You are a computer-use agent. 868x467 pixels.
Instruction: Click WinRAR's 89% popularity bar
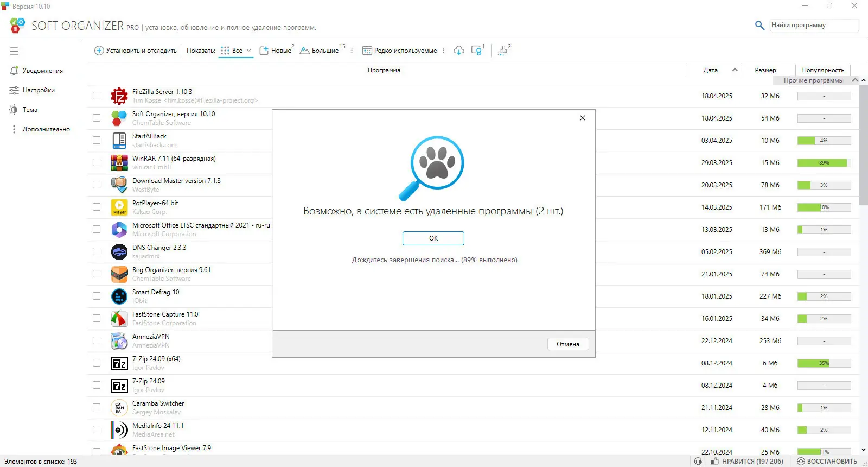(824, 163)
